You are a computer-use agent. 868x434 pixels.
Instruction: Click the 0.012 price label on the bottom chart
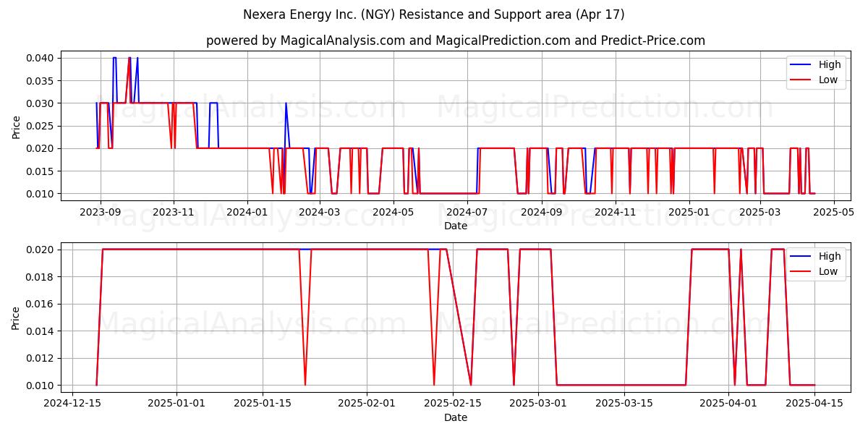coord(41,358)
